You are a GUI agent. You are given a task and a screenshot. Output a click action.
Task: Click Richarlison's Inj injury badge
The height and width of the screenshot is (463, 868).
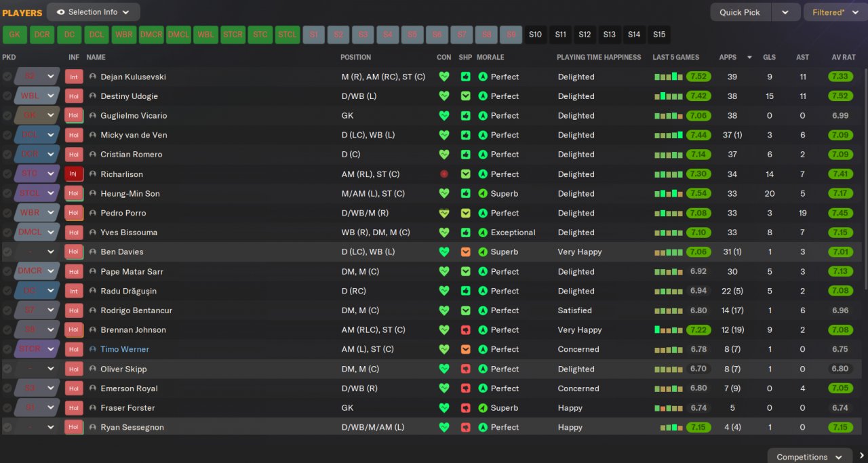pyautogui.click(x=74, y=174)
